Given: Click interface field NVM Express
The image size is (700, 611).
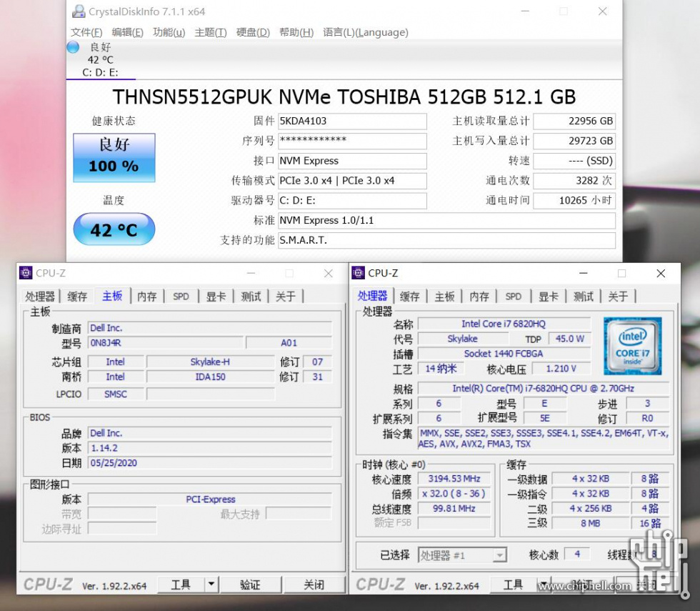Looking at the screenshot, I should (352, 161).
